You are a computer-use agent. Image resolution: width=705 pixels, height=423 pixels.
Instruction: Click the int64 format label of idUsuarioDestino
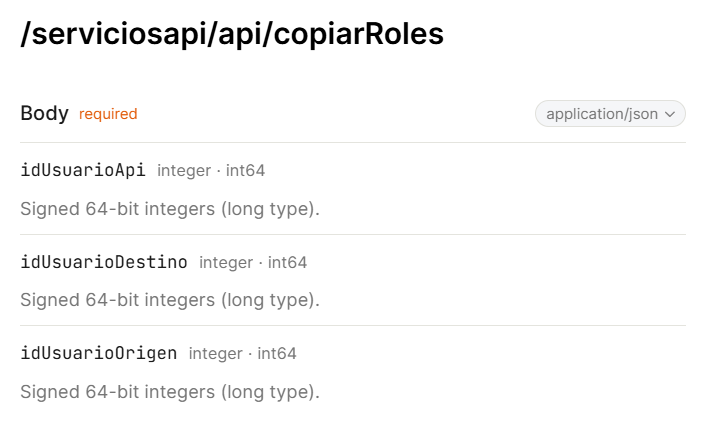(287, 263)
